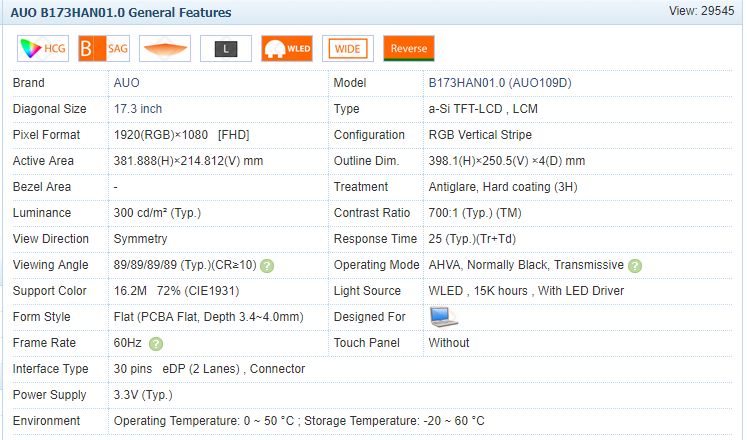The width and height of the screenshot is (747, 440).
Task: Click the Operating Mode label
Action: pyautogui.click(x=376, y=265)
